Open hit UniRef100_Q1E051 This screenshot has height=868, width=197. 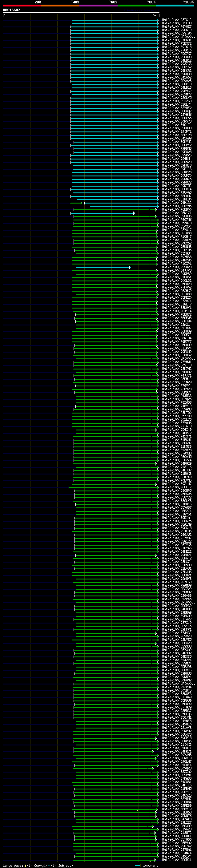tap(176, 277)
